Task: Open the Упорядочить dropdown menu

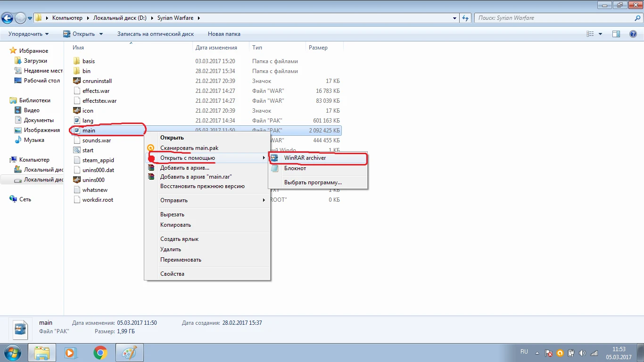Action: 28,34
